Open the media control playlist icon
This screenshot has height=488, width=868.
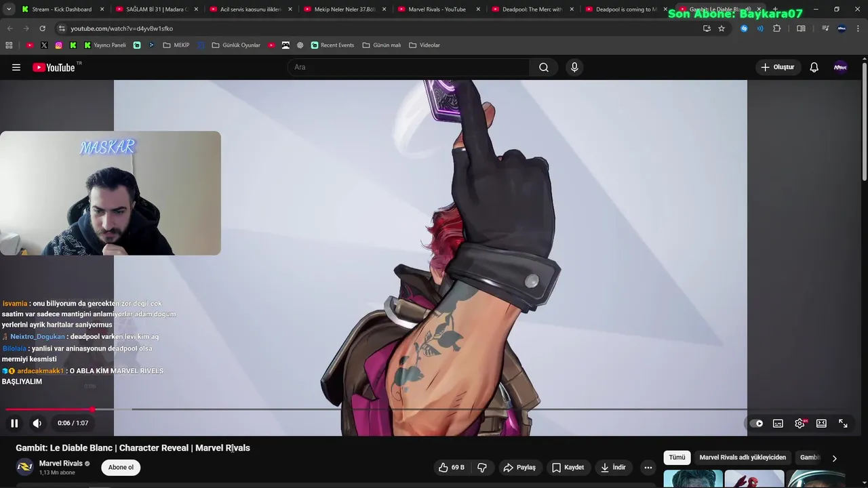(x=825, y=28)
